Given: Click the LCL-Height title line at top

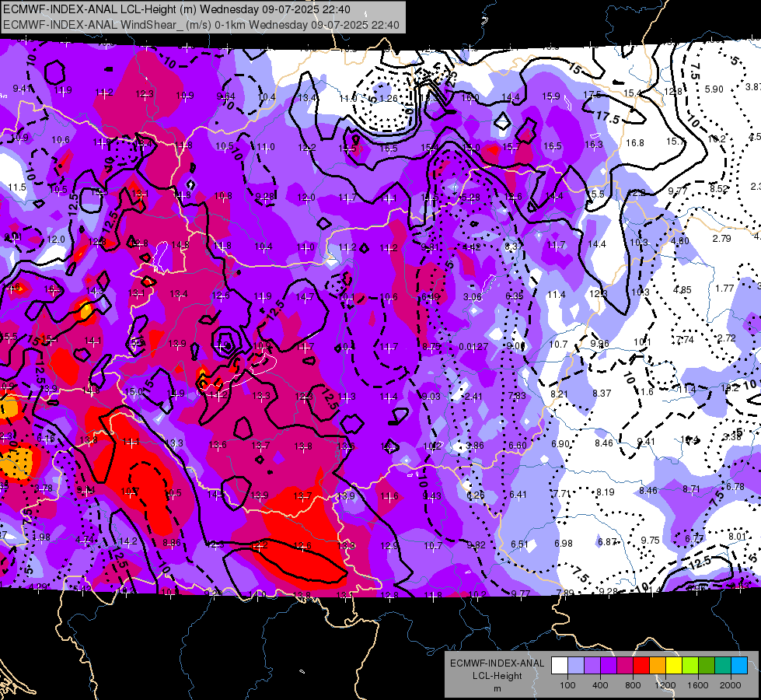Looking at the screenshot, I should pos(176,9).
